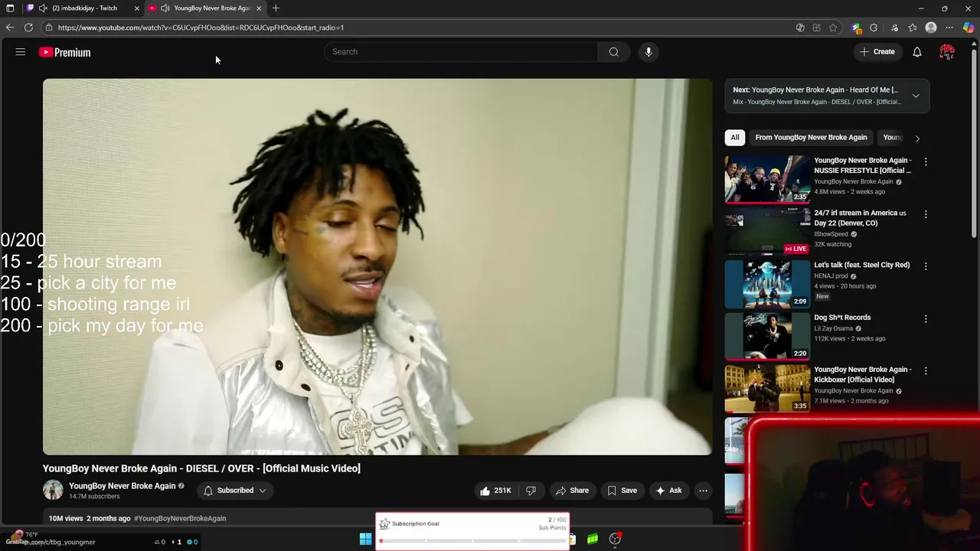Click the #YoungBoyNeverBrokeAgain hashtag

[x=180, y=519]
